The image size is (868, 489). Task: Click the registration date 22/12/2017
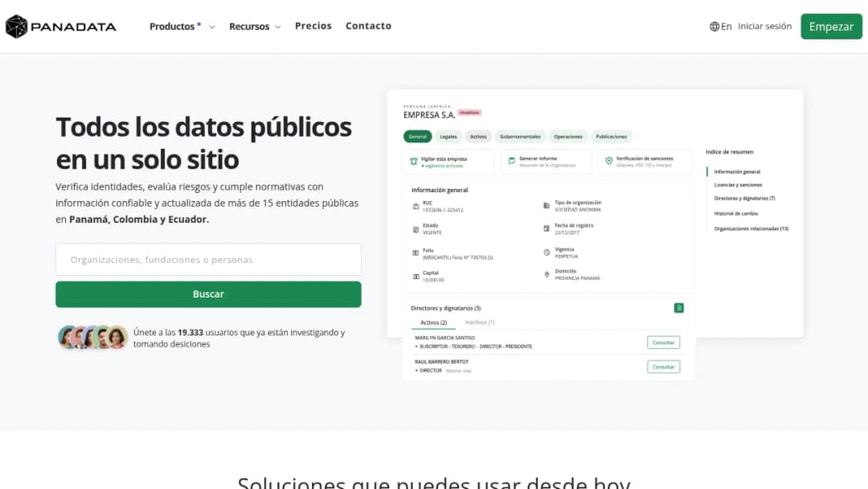coord(567,232)
